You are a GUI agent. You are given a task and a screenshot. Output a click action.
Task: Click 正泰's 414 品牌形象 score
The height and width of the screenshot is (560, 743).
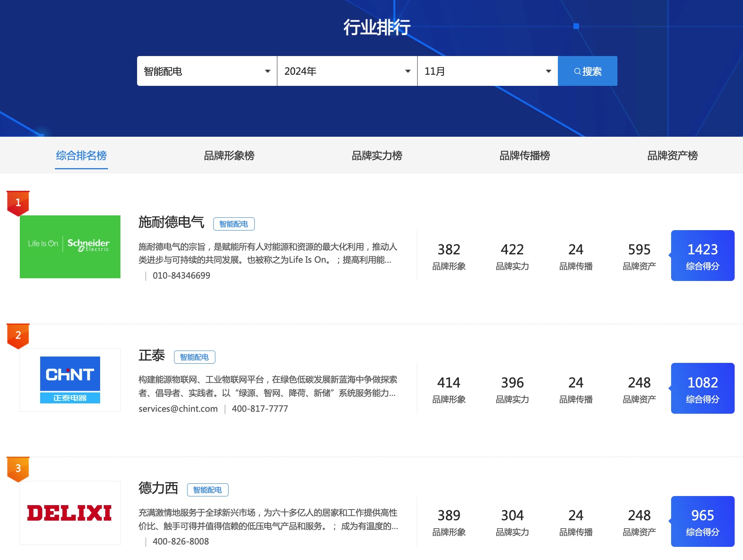(x=449, y=389)
